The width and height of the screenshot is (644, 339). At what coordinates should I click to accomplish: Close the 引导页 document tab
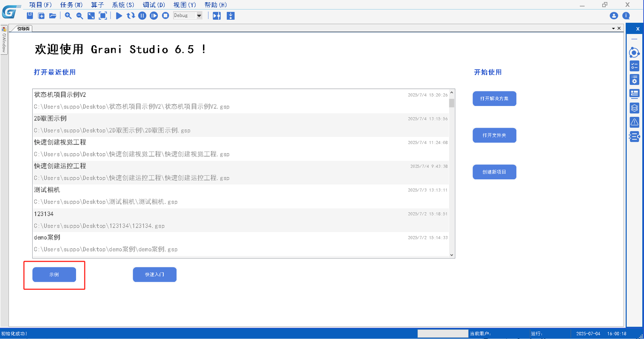(x=619, y=28)
